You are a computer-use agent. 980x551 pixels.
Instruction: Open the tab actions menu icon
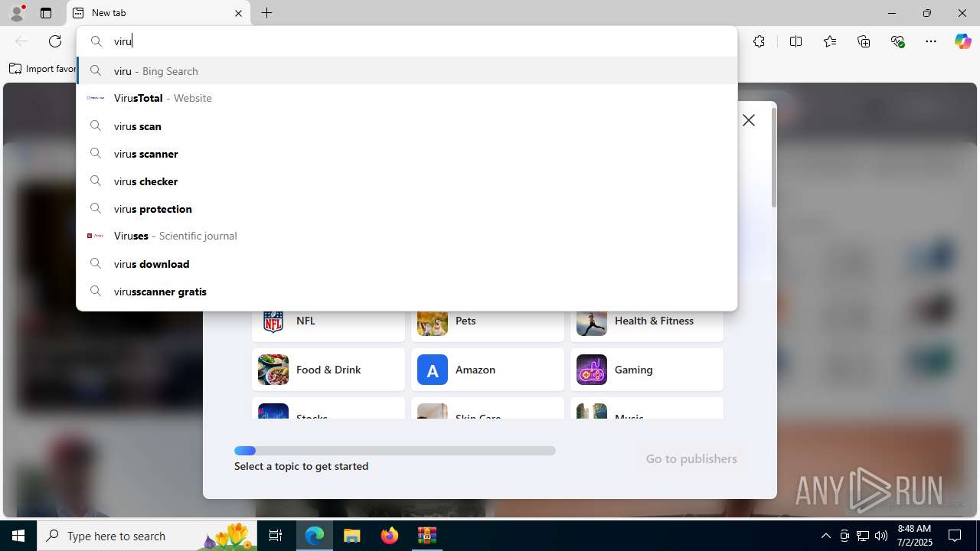46,13
